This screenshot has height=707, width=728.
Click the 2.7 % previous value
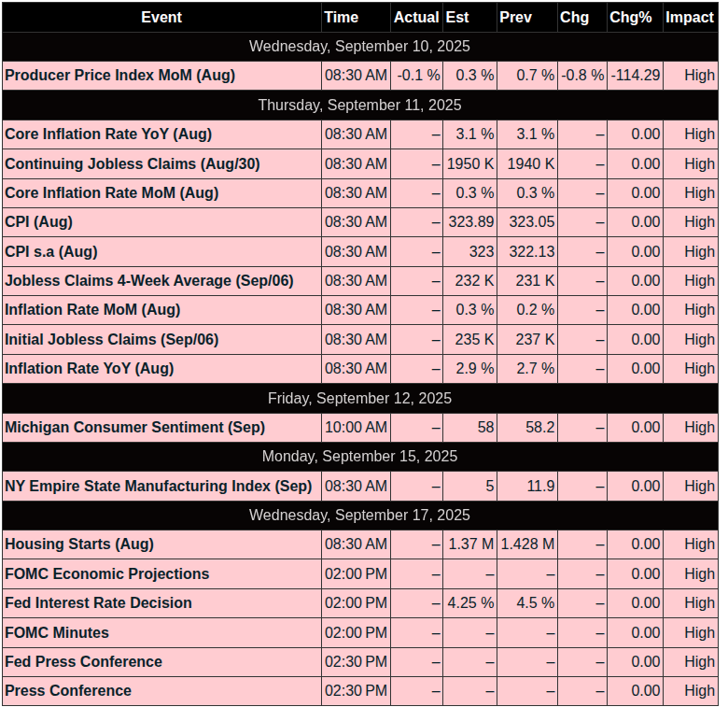point(535,368)
